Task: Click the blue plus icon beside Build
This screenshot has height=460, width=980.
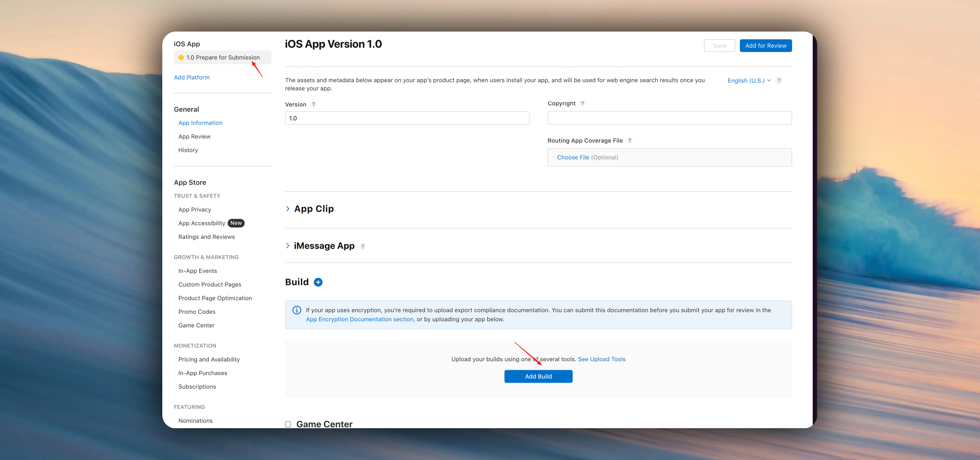Action: pyautogui.click(x=318, y=282)
